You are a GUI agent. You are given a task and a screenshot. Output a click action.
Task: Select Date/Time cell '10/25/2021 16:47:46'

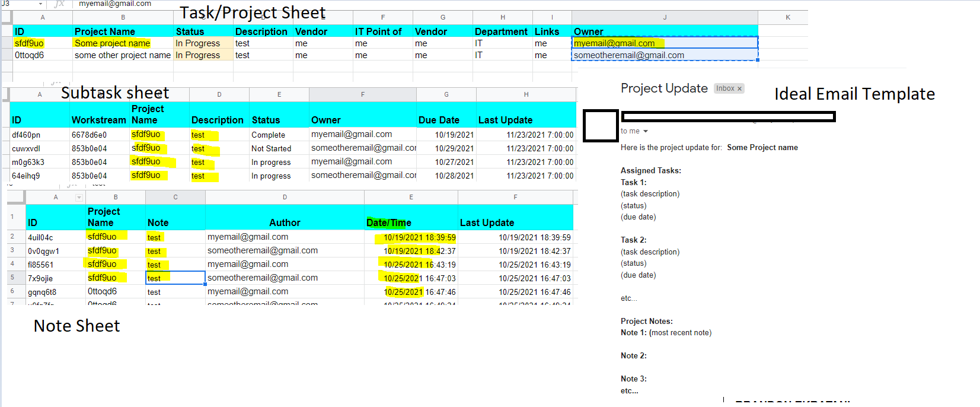[x=411, y=292]
